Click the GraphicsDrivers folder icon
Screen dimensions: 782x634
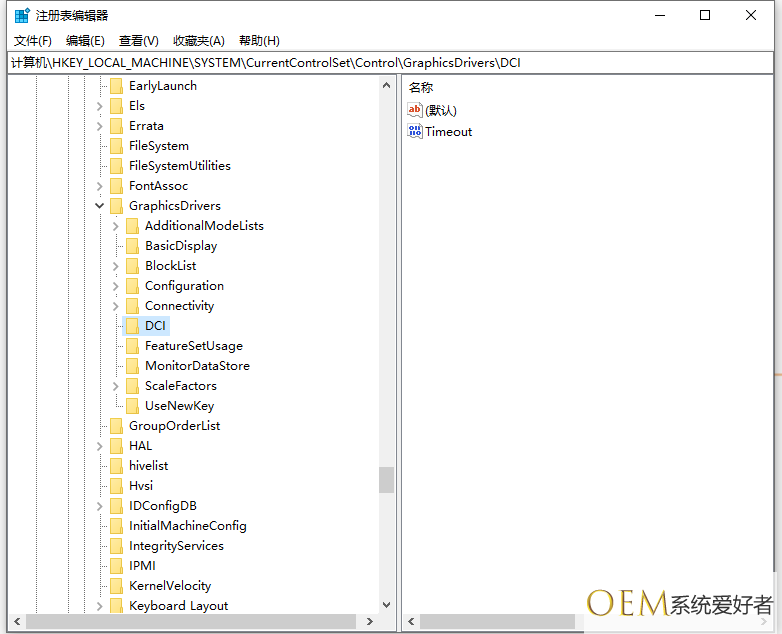[x=116, y=206]
